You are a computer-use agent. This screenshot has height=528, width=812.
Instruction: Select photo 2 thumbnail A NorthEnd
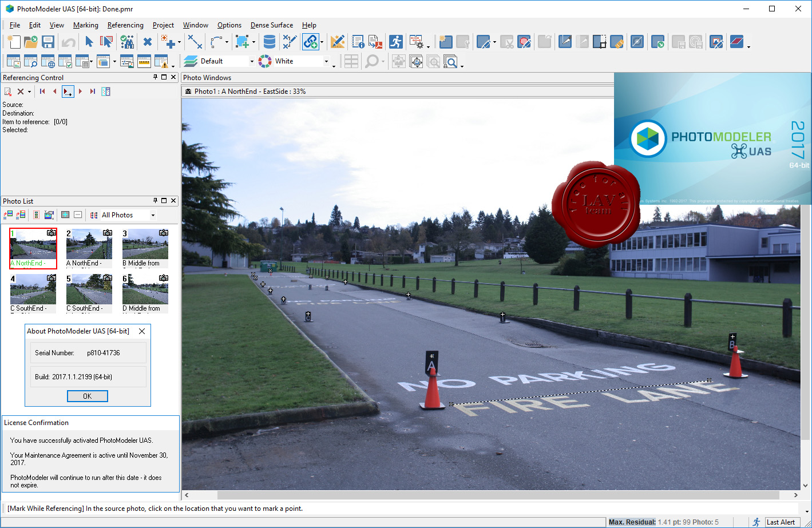(89, 249)
